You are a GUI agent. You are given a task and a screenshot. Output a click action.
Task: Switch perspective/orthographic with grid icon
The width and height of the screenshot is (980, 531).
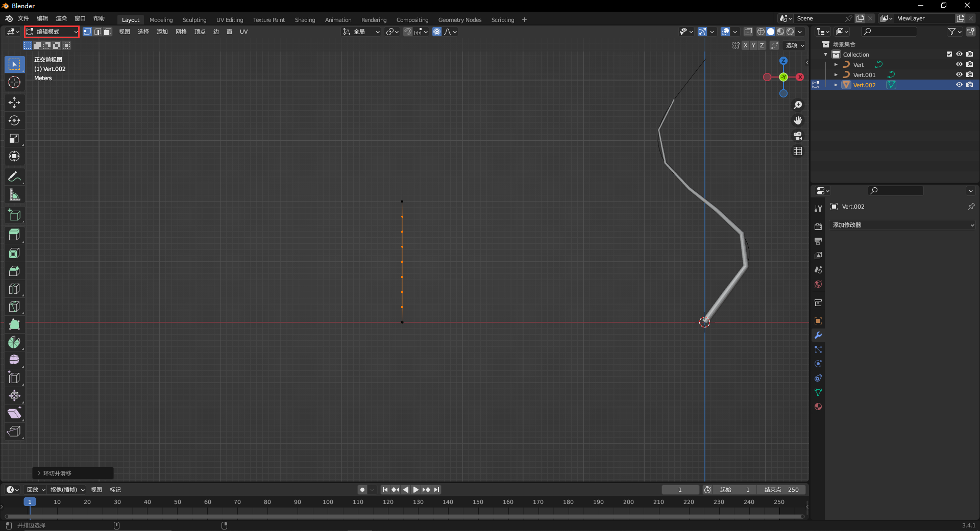pos(798,151)
